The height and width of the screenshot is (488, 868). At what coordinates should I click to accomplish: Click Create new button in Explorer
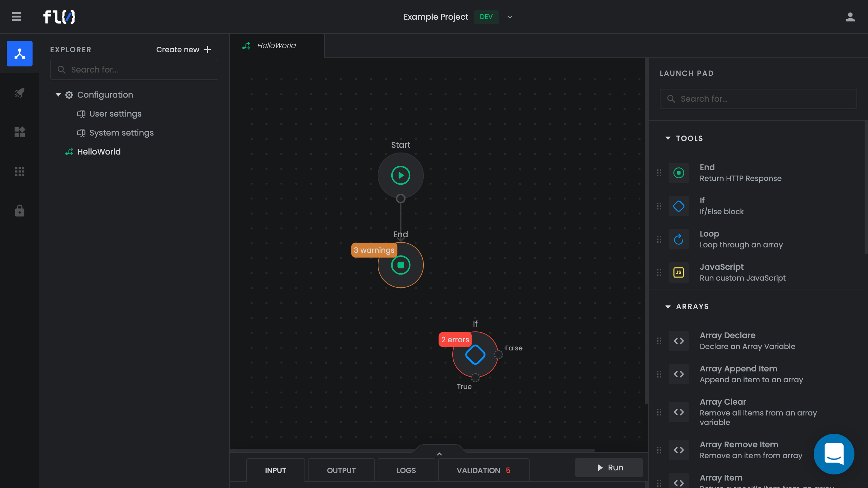point(183,49)
